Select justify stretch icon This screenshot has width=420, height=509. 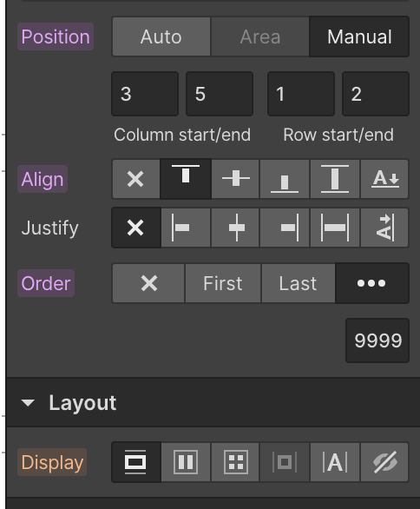pyautogui.click(x=335, y=228)
